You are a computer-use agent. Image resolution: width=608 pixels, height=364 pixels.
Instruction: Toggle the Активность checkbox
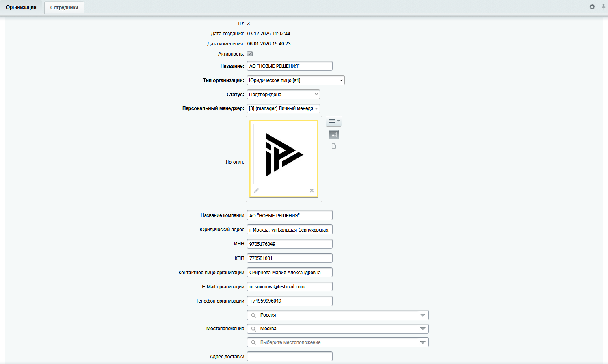[250, 54]
